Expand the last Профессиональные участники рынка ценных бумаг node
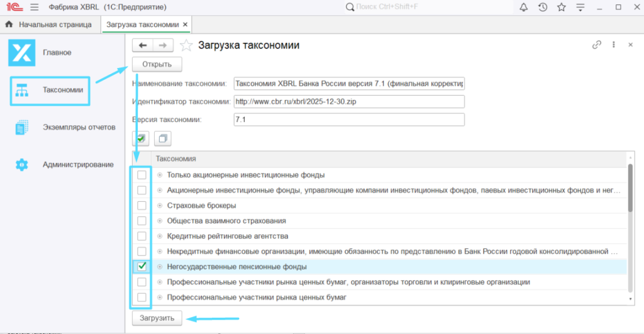 160,297
